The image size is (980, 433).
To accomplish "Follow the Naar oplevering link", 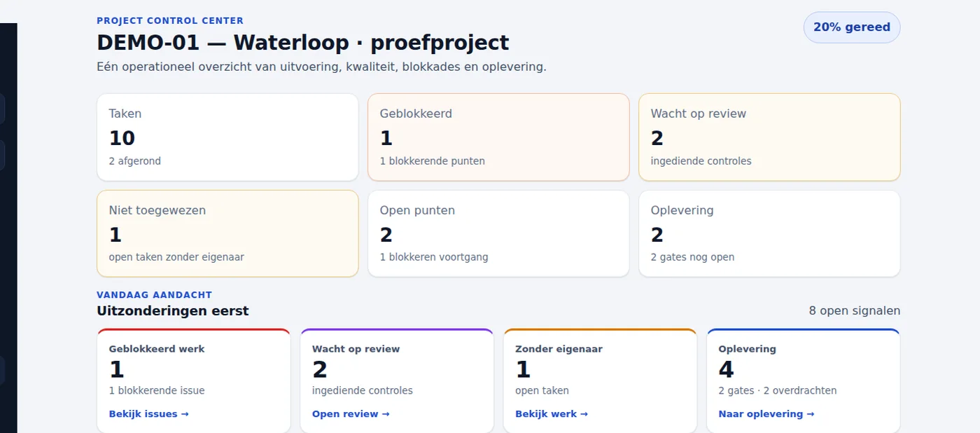I will 766,414.
